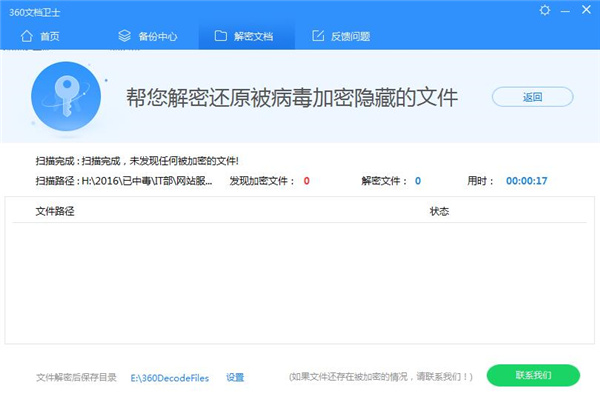Open the settings gear icon
This screenshot has width=600, height=396.
(x=545, y=10)
